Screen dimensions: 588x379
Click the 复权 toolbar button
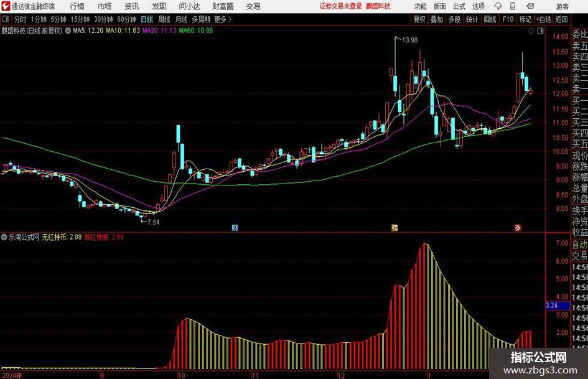[x=419, y=19]
